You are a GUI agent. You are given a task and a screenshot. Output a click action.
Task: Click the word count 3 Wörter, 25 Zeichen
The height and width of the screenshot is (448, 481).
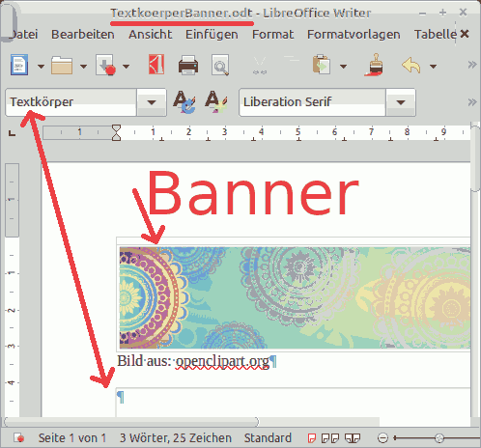click(x=176, y=437)
